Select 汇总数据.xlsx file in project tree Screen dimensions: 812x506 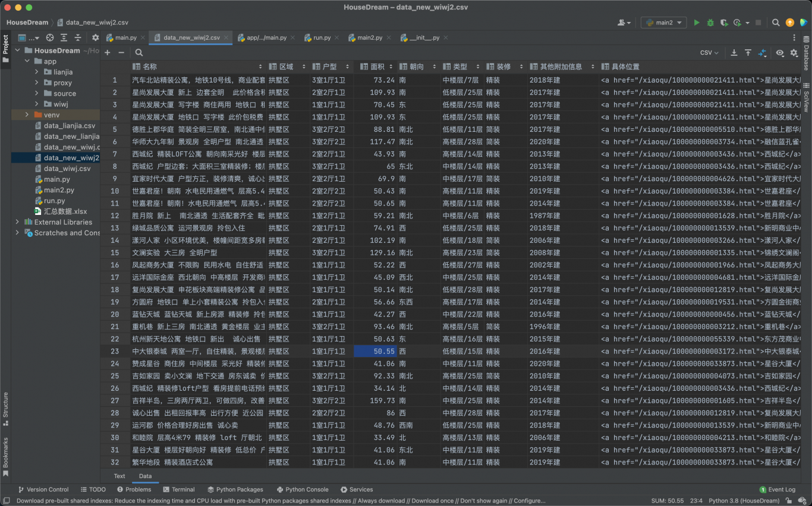click(61, 211)
